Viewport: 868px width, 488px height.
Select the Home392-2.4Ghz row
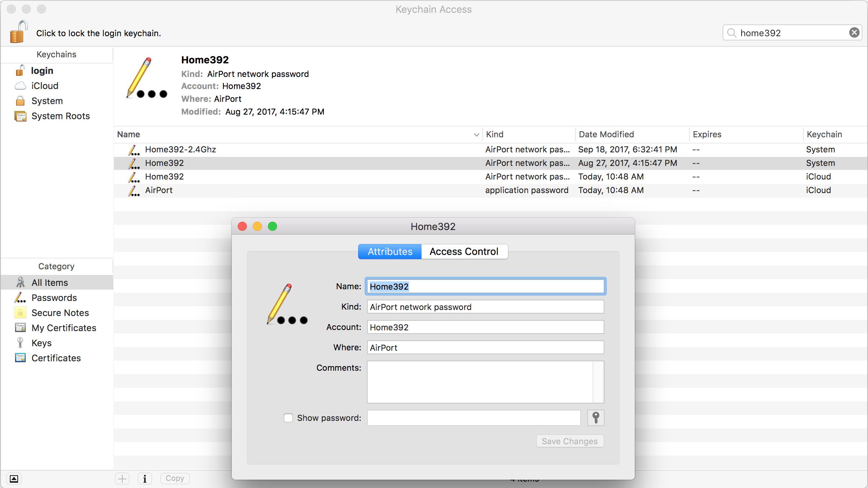pyautogui.click(x=490, y=150)
